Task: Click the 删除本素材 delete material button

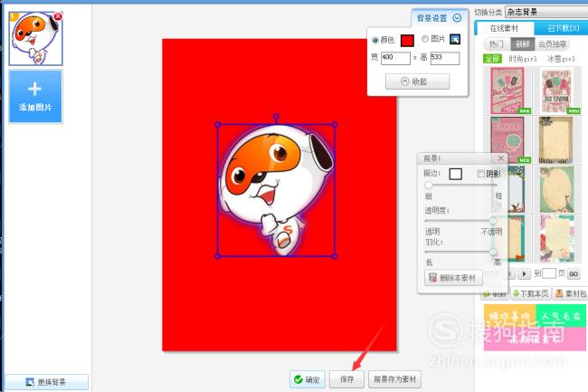Action: 453,278
